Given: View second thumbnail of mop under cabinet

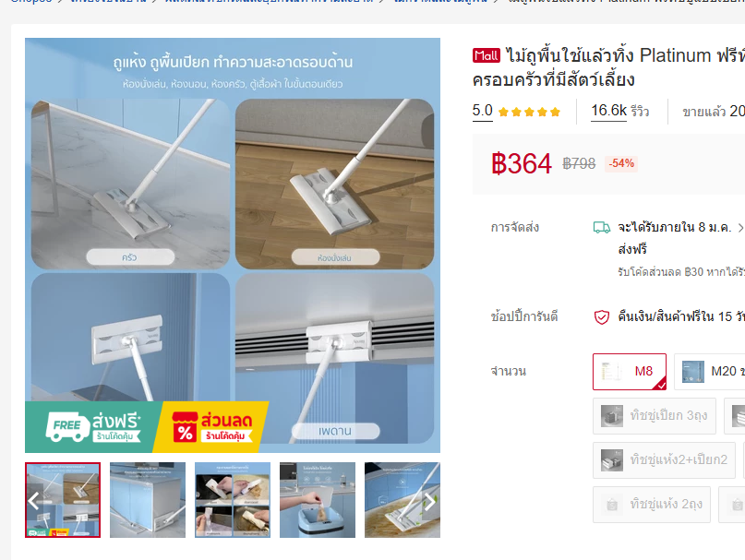Looking at the screenshot, I should click(x=148, y=500).
